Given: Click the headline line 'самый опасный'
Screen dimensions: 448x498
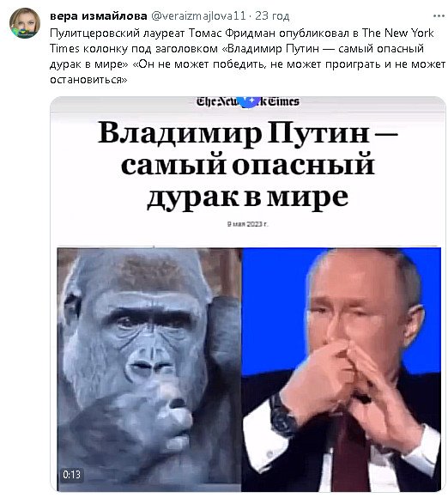Looking at the screenshot, I should click(x=248, y=165).
